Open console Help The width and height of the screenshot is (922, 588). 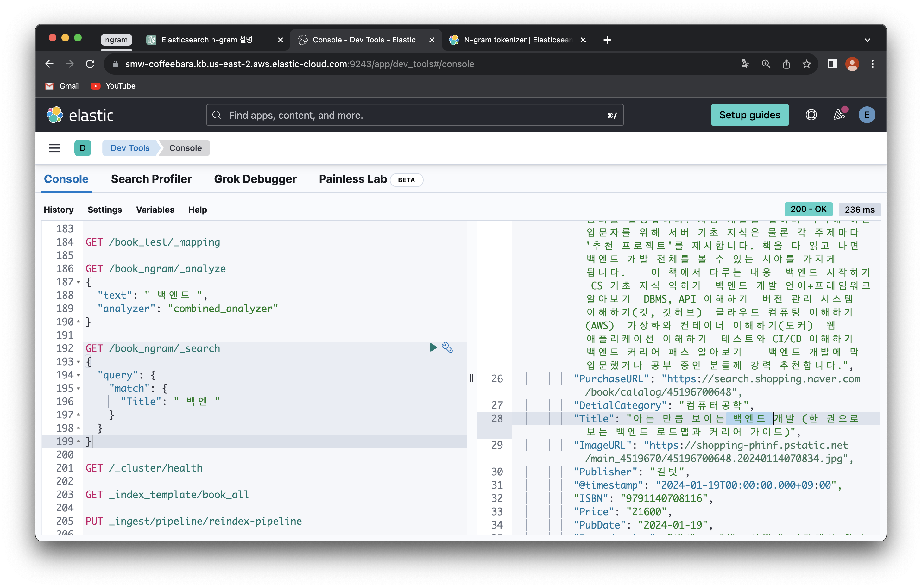point(198,210)
